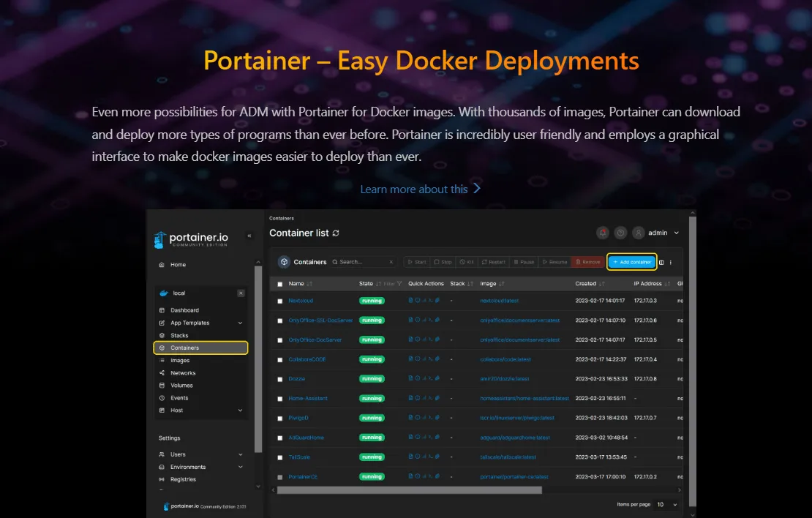Click the portainer.io logo in the sidebar
812x518 pixels.
pos(191,239)
